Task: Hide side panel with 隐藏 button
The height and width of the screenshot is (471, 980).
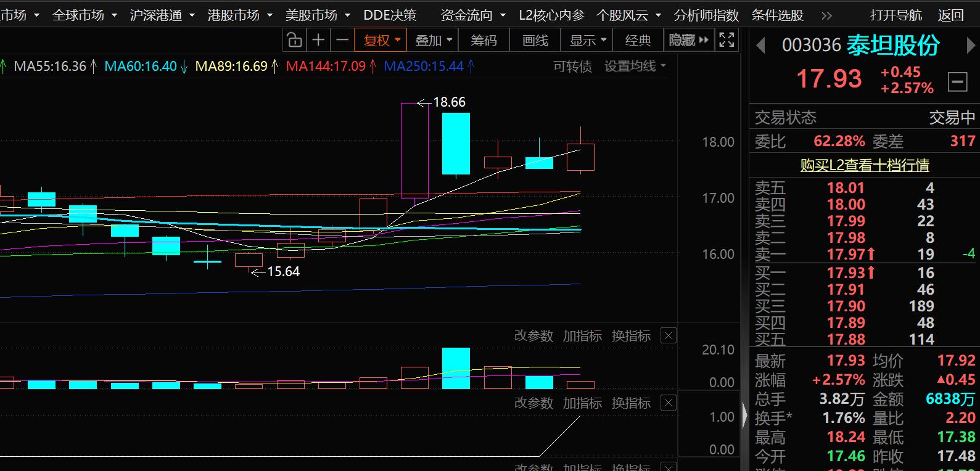Action: coord(689,41)
